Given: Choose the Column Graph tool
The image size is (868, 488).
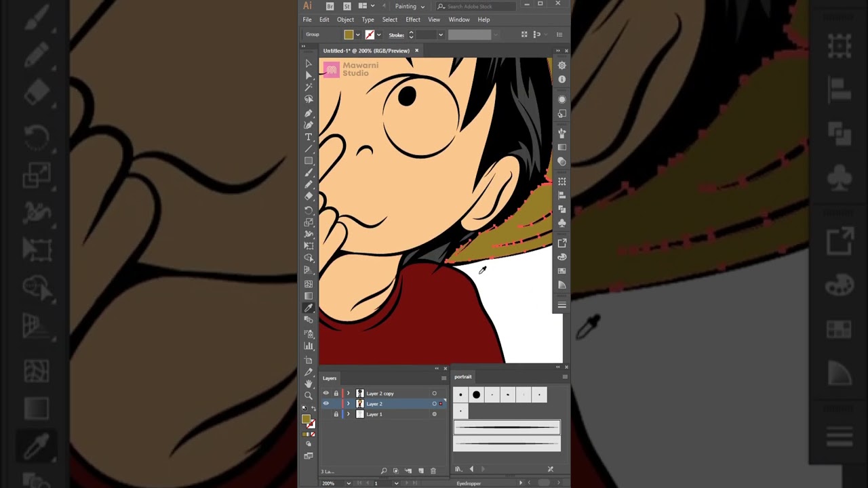Looking at the screenshot, I should pyautogui.click(x=309, y=346).
